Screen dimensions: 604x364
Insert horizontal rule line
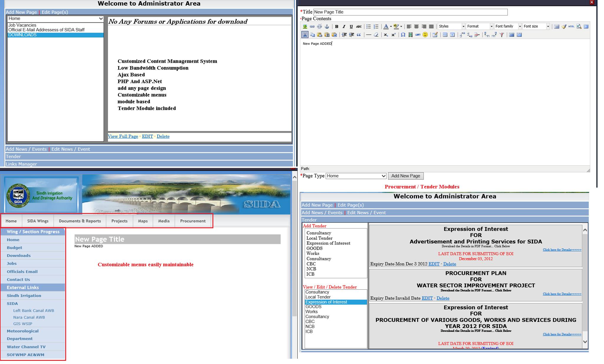pyautogui.click(x=369, y=35)
